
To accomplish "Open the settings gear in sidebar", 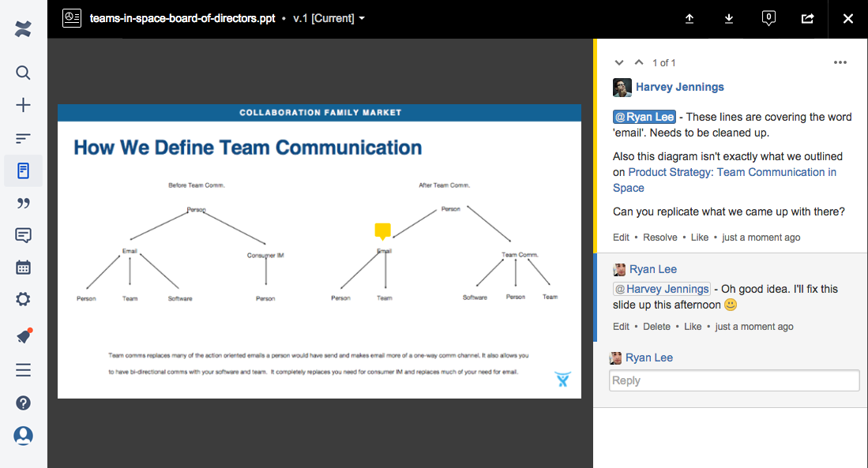I will tap(23, 299).
